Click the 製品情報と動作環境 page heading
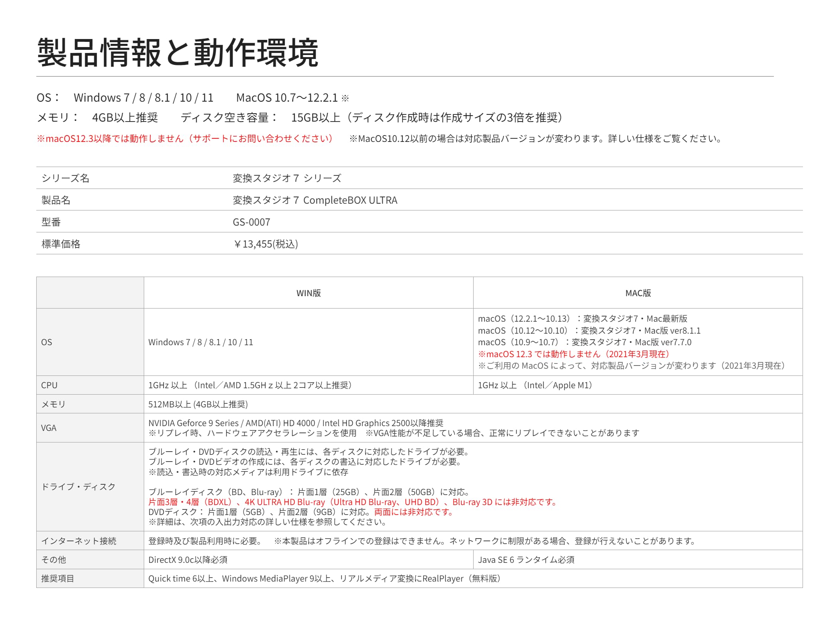 pos(177,52)
